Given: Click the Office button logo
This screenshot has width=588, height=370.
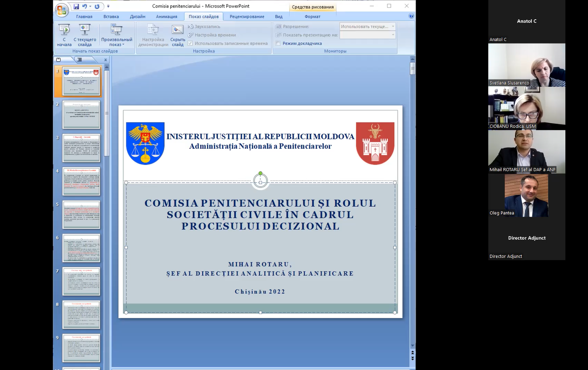Looking at the screenshot, I should (62, 10).
